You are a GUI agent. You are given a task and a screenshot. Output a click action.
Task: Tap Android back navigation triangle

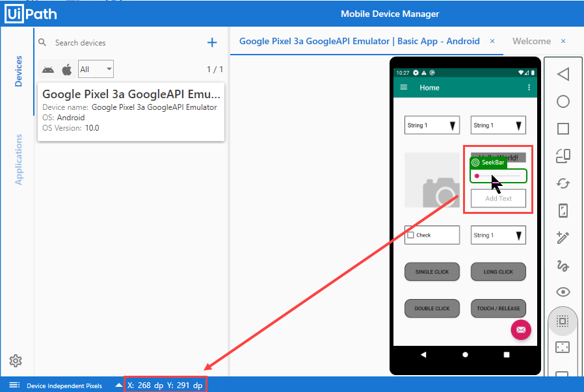423,354
